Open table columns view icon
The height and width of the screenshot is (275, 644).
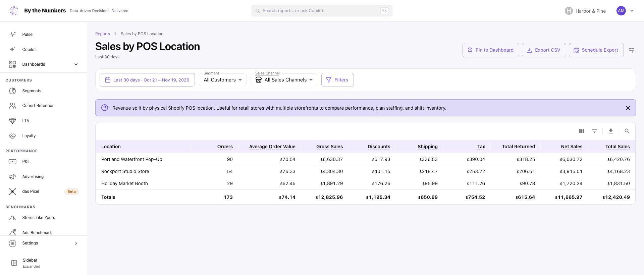(582, 131)
